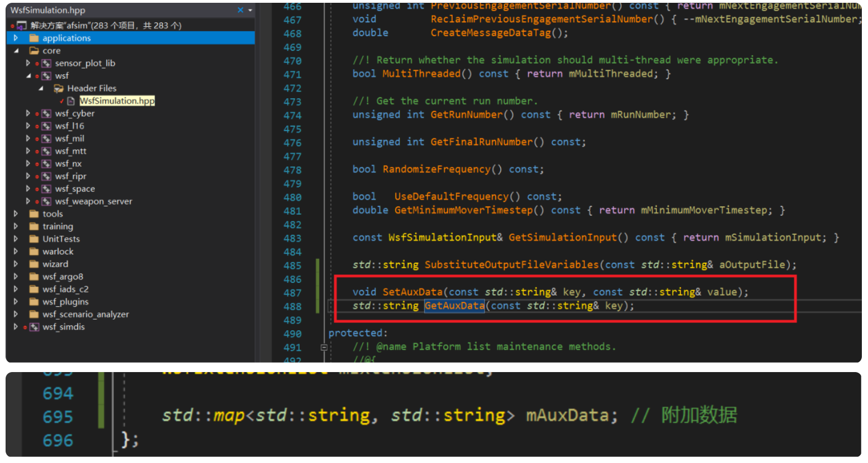Collapse the code region at line 491

(x=324, y=346)
